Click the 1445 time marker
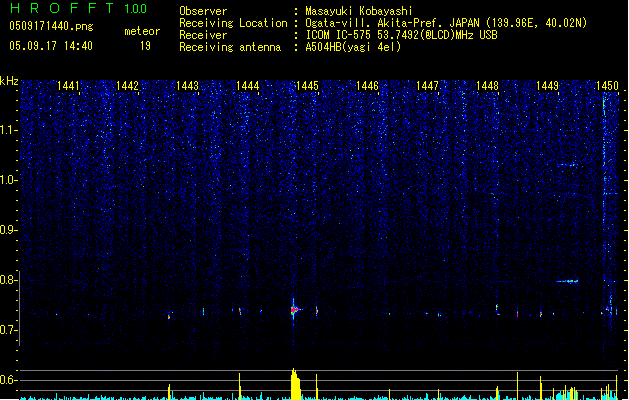The height and width of the screenshot is (400, 629). [307, 86]
